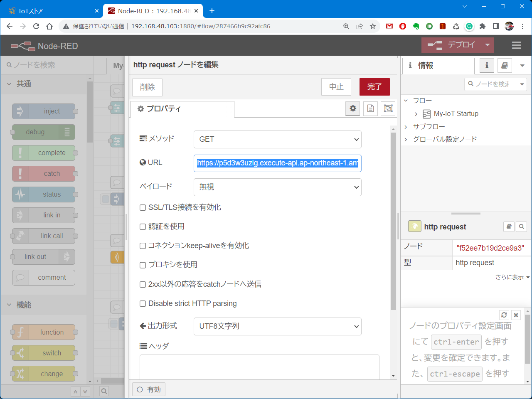The image size is (532, 399).
Task: Open the browser zoom magnifier icon
Action: (346, 26)
